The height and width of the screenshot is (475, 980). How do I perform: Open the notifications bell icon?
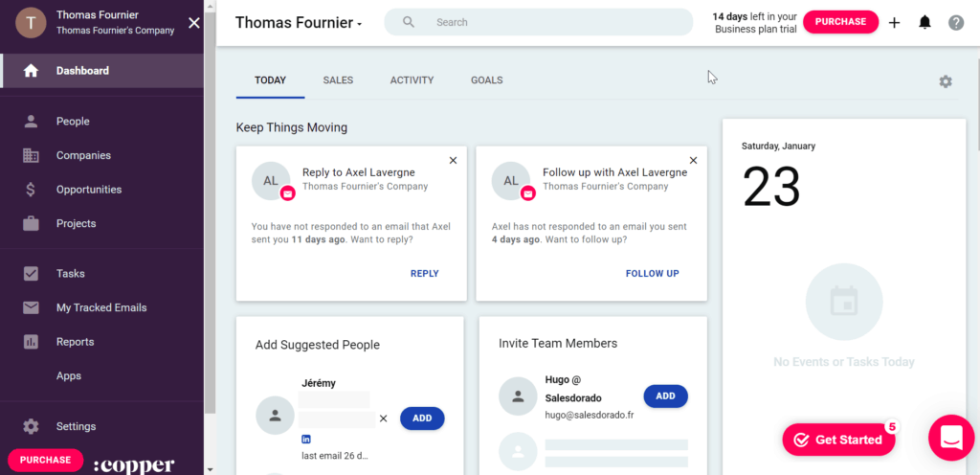(x=924, y=22)
